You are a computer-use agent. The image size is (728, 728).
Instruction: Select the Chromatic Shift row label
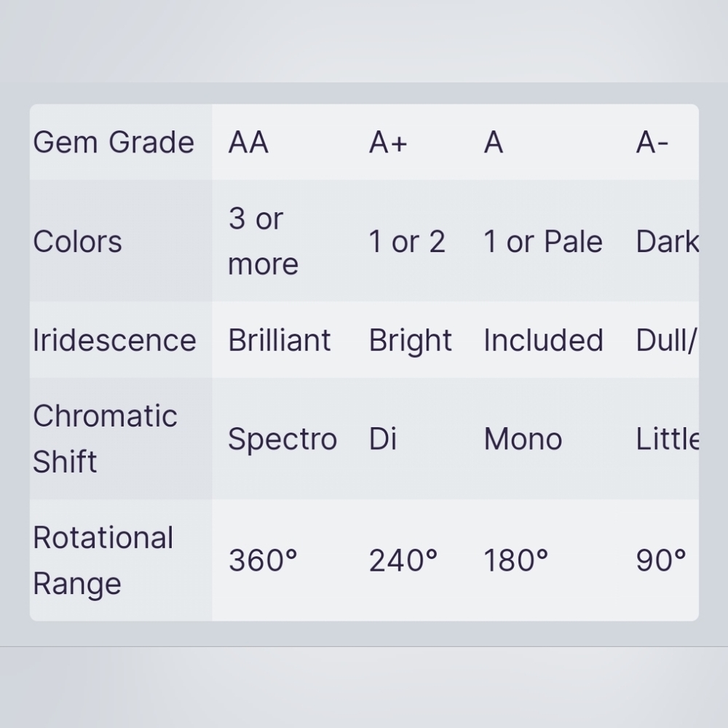pyautogui.click(x=105, y=438)
